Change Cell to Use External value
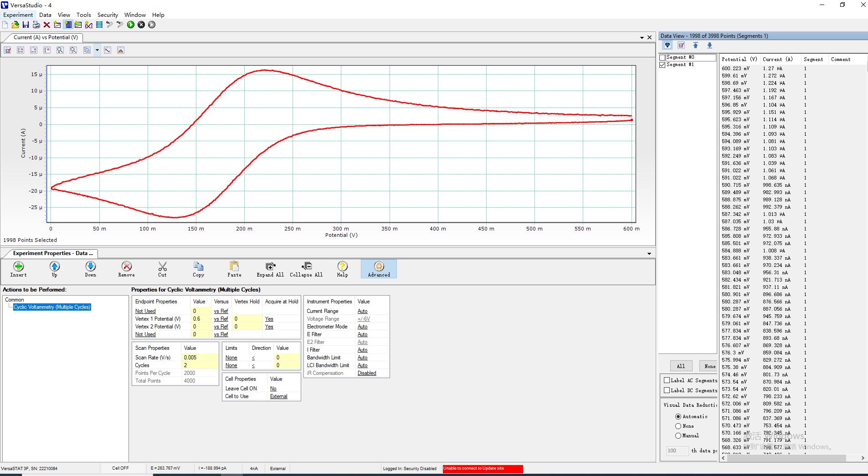This screenshot has width=868, height=476. [x=278, y=396]
